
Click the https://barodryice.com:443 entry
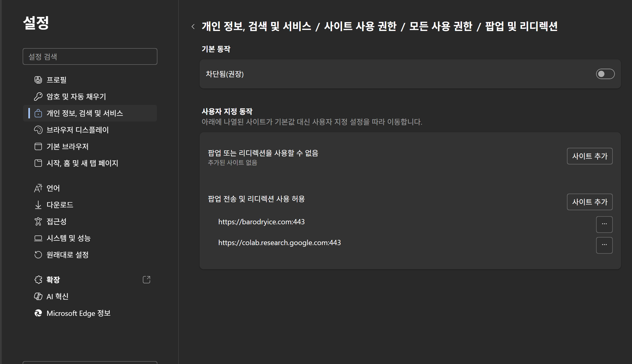261,222
